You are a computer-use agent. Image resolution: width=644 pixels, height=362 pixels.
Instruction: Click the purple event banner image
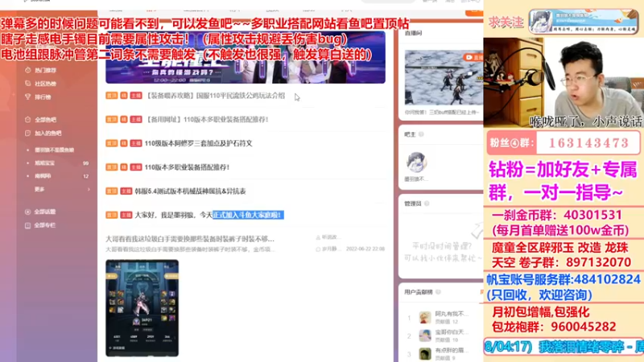(246, 57)
